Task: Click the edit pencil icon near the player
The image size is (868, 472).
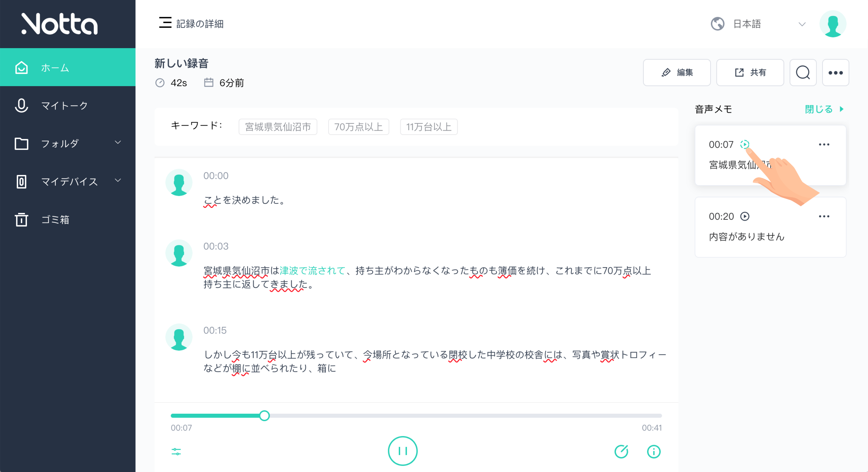Action: [622, 451]
